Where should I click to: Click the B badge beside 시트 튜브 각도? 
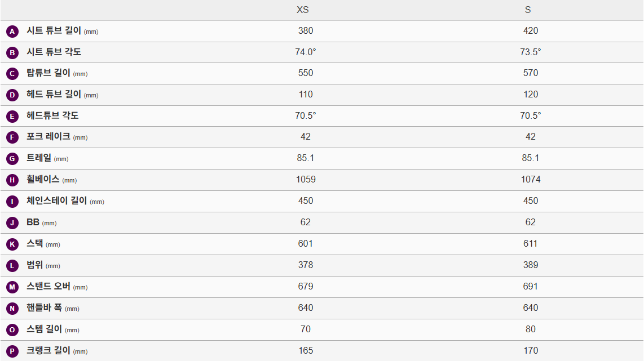[12, 53]
